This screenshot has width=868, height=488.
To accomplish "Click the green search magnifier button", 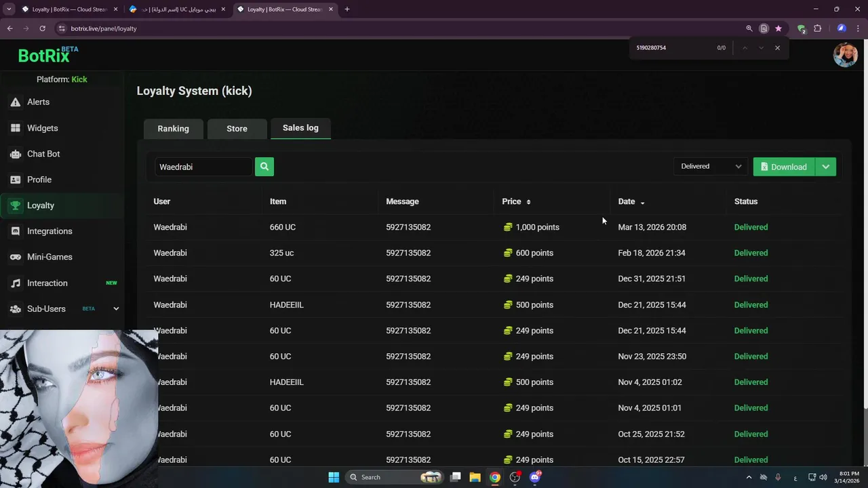I will point(264,167).
